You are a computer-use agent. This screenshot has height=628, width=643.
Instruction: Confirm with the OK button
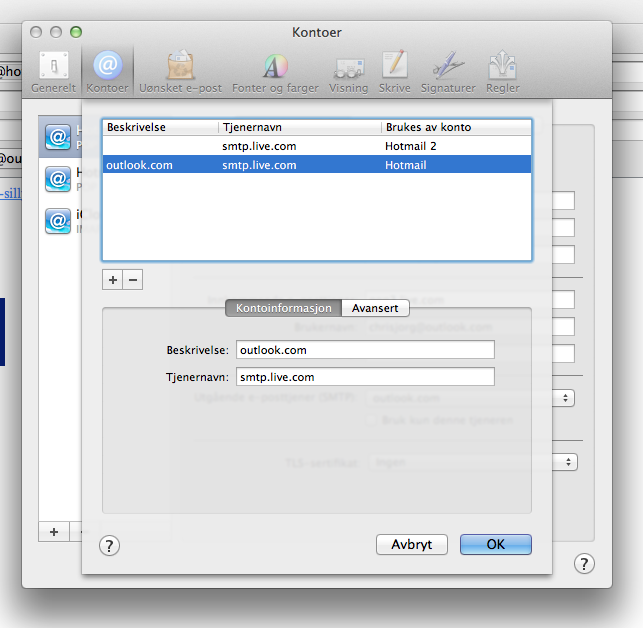[496, 544]
